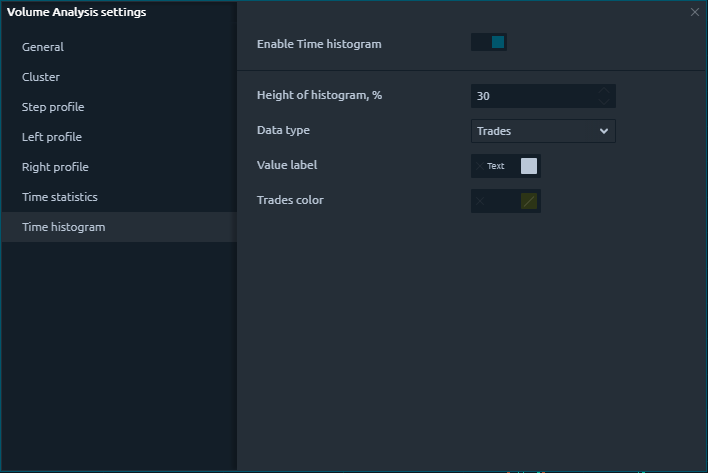The image size is (708, 473).
Task: Increase histogram height with up arrow
Action: 603,91
